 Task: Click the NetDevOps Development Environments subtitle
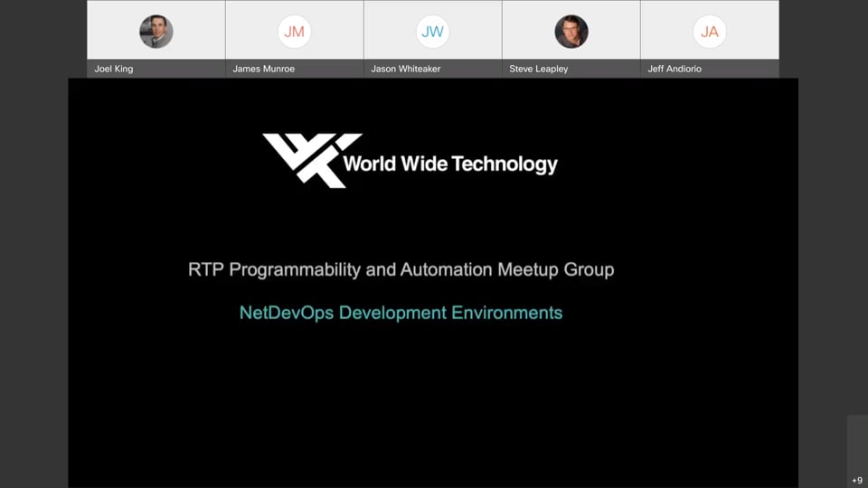(x=401, y=313)
